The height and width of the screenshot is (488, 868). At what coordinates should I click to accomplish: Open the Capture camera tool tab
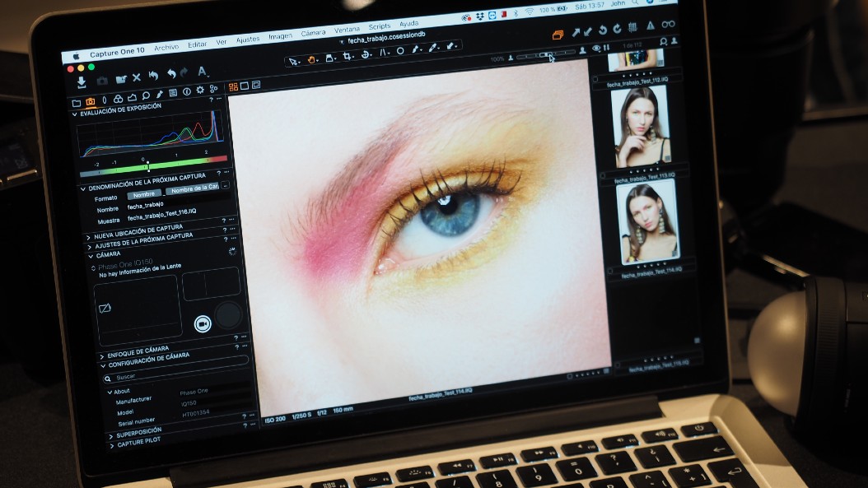(x=91, y=100)
